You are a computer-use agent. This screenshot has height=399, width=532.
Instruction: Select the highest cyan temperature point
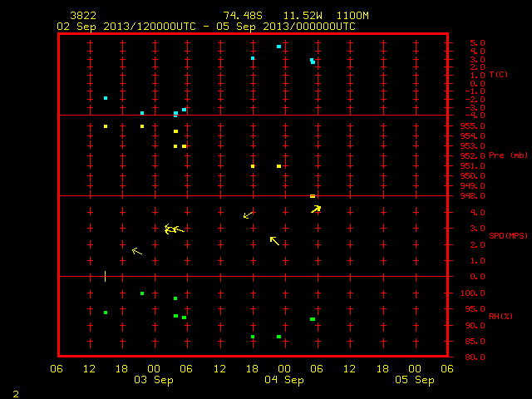click(x=278, y=47)
